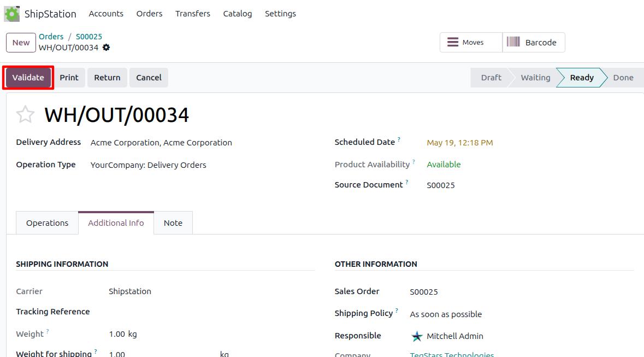644x357 pixels.
Task: Click the Sales Order S00025 value
Action: pyautogui.click(x=424, y=292)
